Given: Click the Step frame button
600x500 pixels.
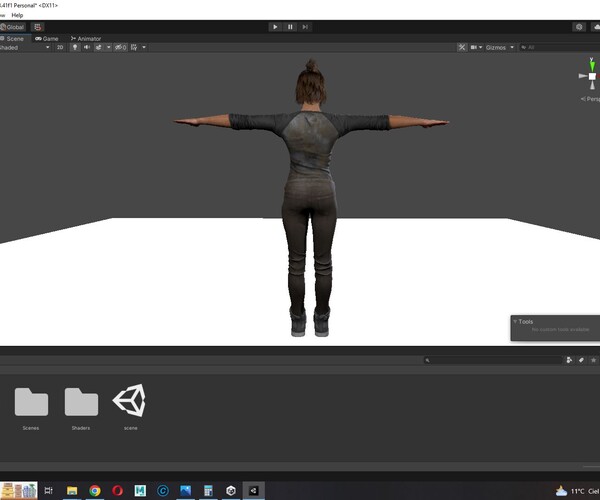Looking at the screenshot, I should click(305, 27).
